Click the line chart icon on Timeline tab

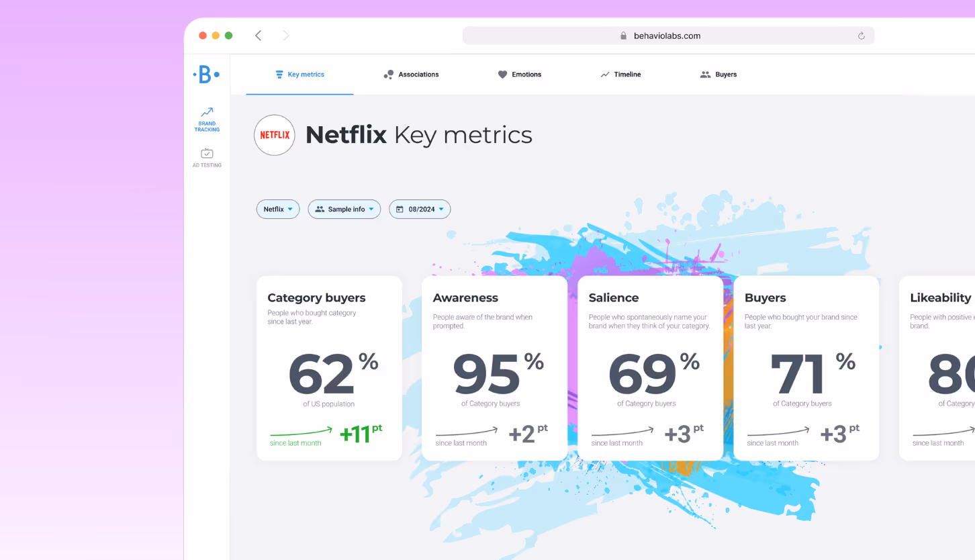pyautogui.click(x=605, y=75)
